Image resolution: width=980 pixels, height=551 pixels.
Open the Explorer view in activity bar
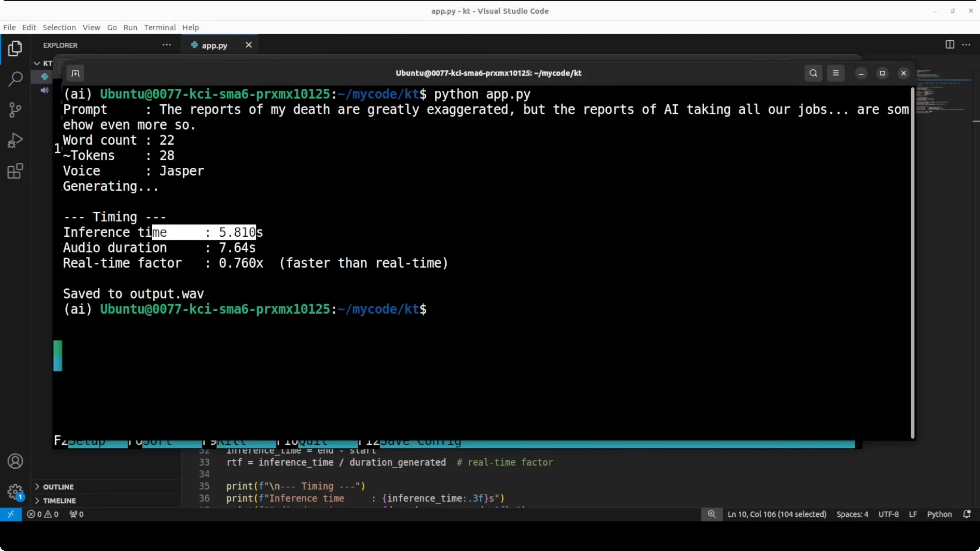click(15, 49)
